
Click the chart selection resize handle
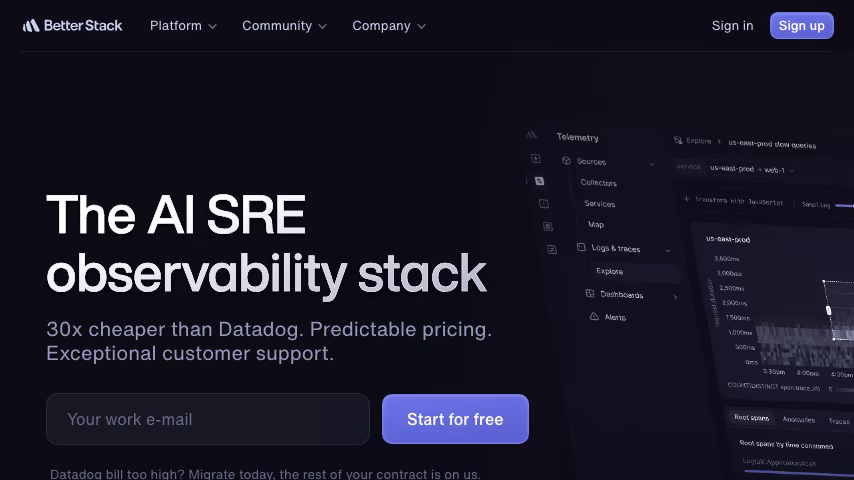tap(828, 310)
